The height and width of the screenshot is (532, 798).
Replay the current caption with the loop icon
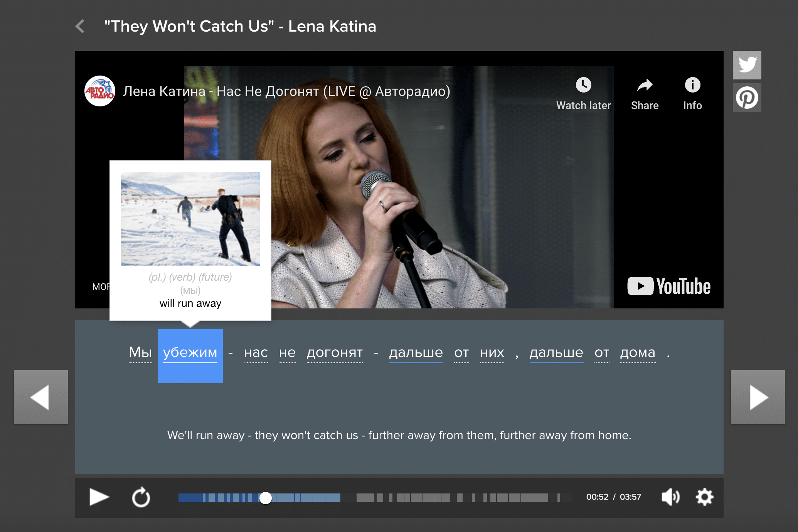141,497
